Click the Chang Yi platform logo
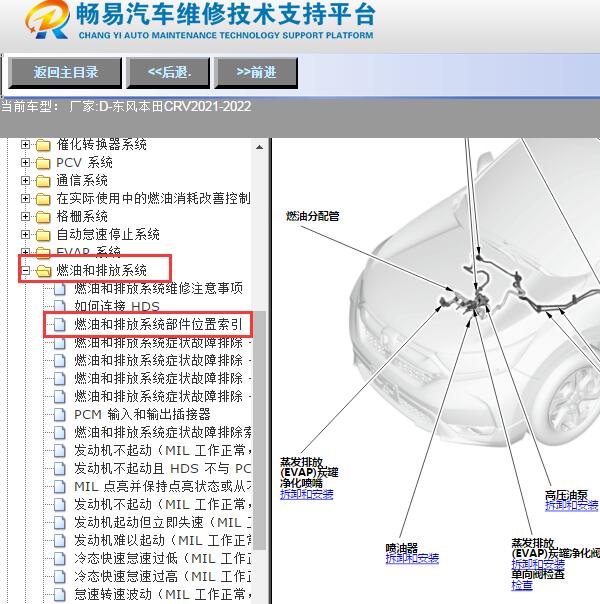The height and width of the screenshot is (604, 600). click(x=47, y=19)
